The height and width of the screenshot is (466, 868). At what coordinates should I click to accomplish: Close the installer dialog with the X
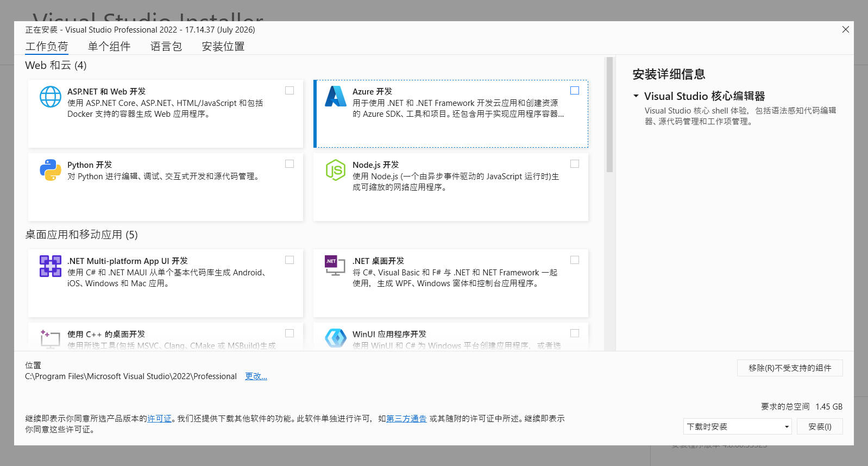pyautogui.click(x=846, y=29)
